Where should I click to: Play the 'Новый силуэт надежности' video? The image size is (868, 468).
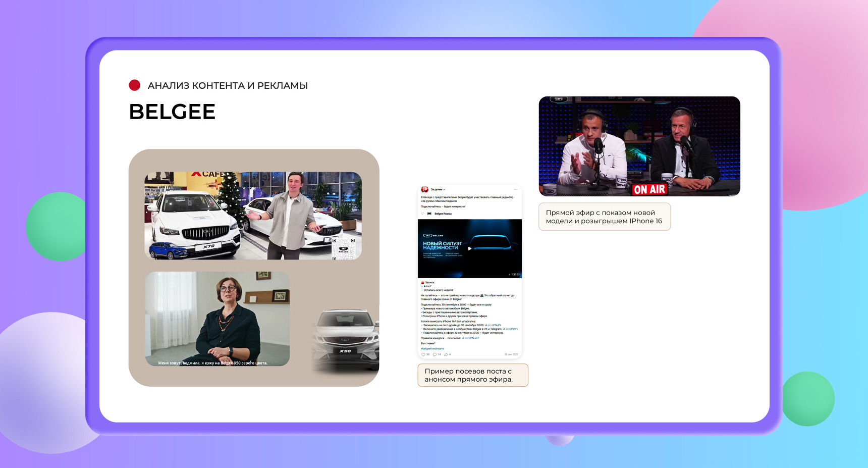click(x=470, y=248)
